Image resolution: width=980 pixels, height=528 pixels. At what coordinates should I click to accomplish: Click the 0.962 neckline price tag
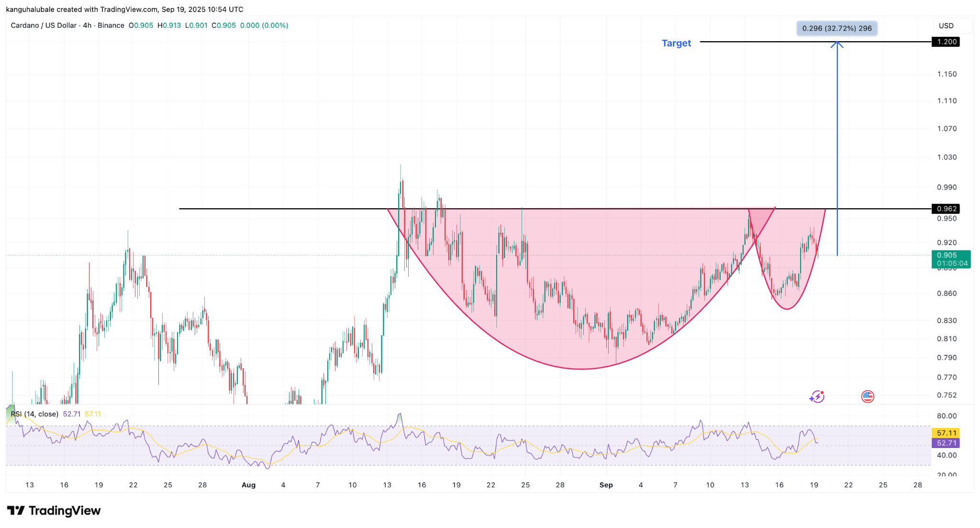[x=946, y=209]
